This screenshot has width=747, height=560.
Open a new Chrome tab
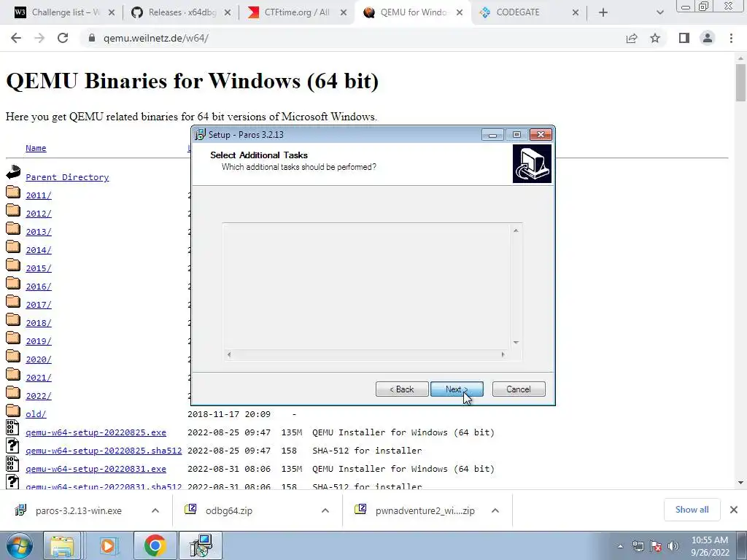[603, 12]
